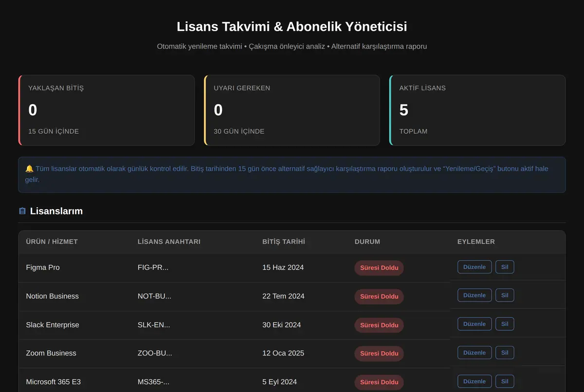584x392 pixels.
Task: Click license key NOT-BU...
Action: (154, 296)
